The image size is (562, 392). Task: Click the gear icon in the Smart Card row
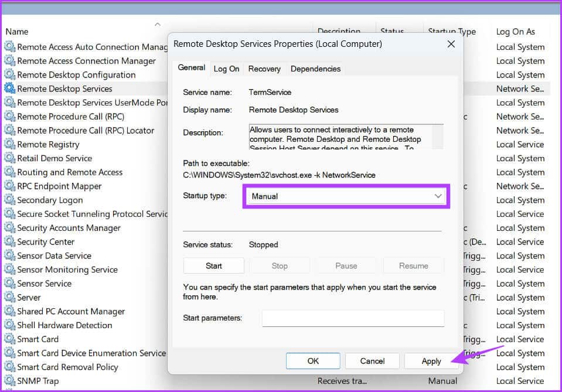point(10,339)
